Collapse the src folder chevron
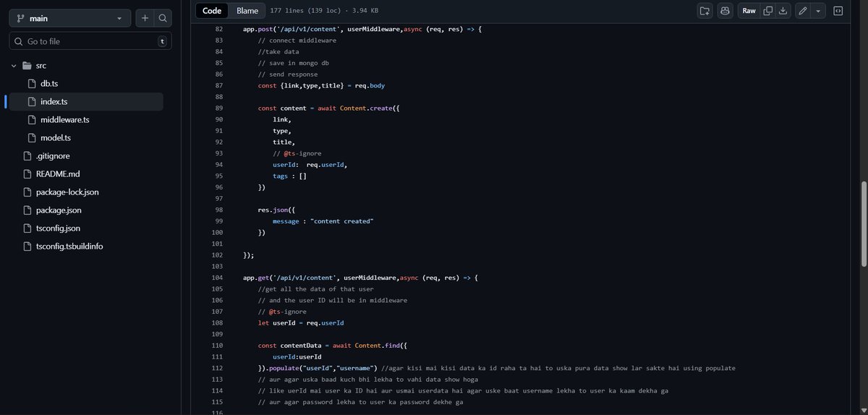Screen dimensions: 868x415 14,66
